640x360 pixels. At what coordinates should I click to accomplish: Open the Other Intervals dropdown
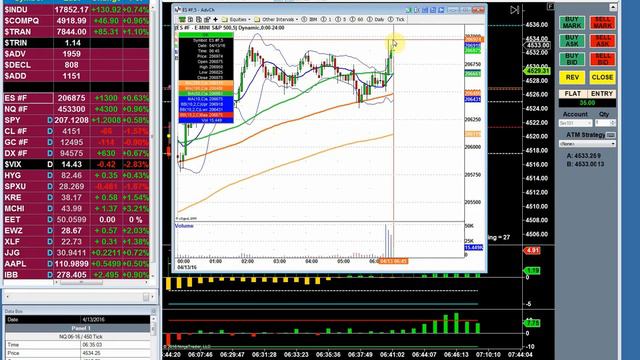(276, 19)
